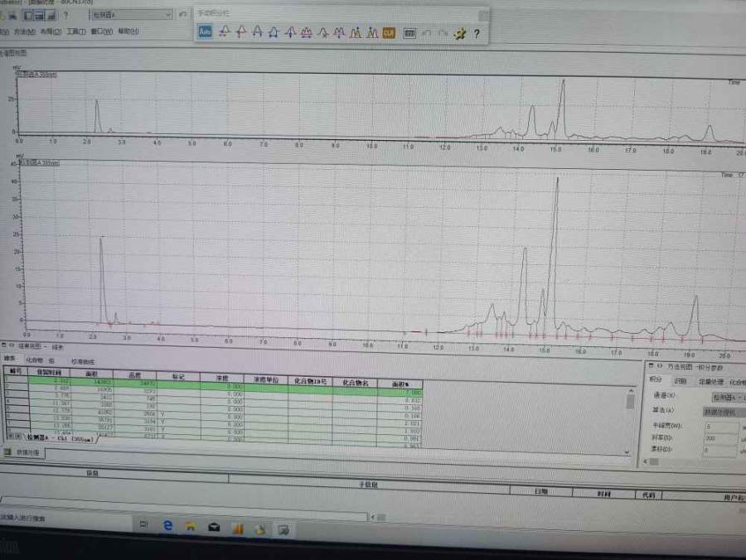Open File Explorer from the taskbar
The height and width of the screenshot is (560, 746).
(190, 525)
